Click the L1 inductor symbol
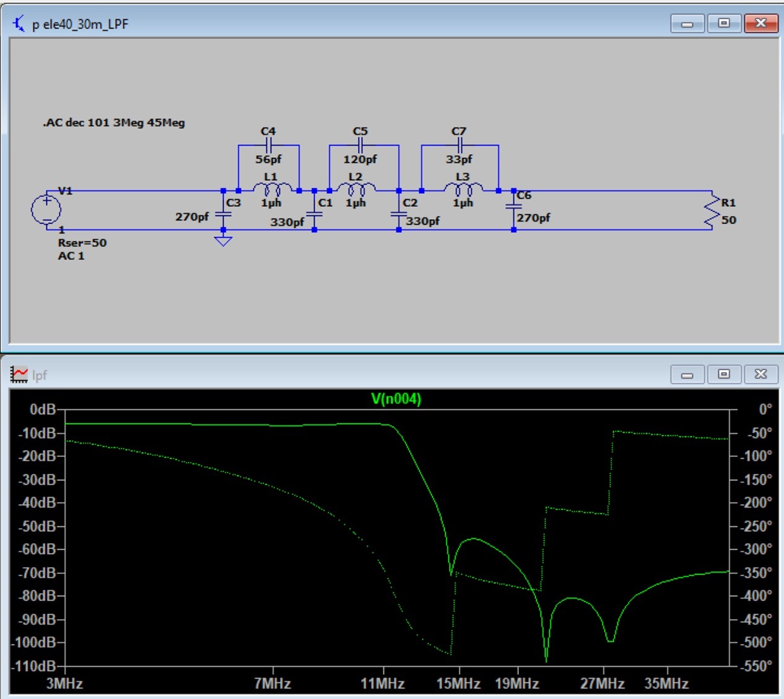The height and width of the screenshot is (699, 784). (x=272, y=188)
